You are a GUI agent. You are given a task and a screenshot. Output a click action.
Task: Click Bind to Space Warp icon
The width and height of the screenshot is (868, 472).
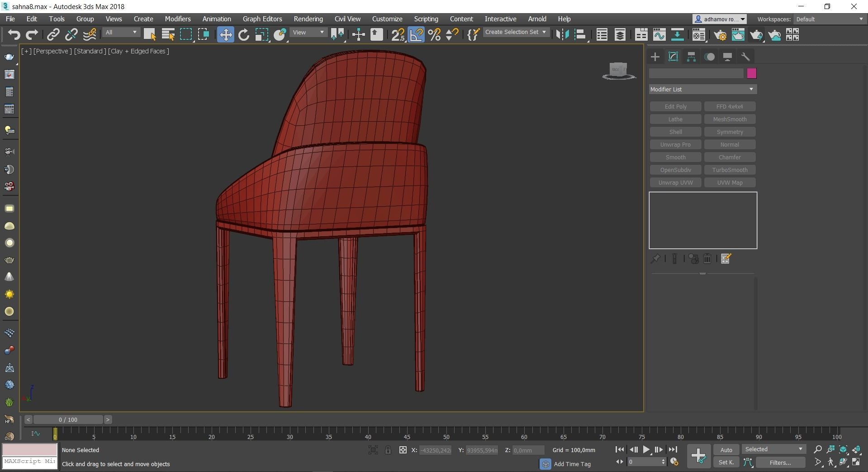[x=90, y=35]
